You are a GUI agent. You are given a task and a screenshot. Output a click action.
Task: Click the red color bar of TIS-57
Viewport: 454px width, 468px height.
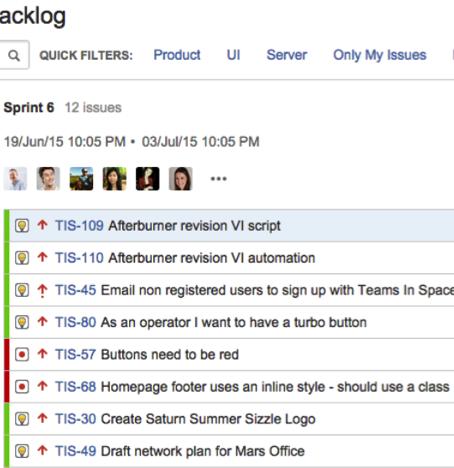pos(6,354)
